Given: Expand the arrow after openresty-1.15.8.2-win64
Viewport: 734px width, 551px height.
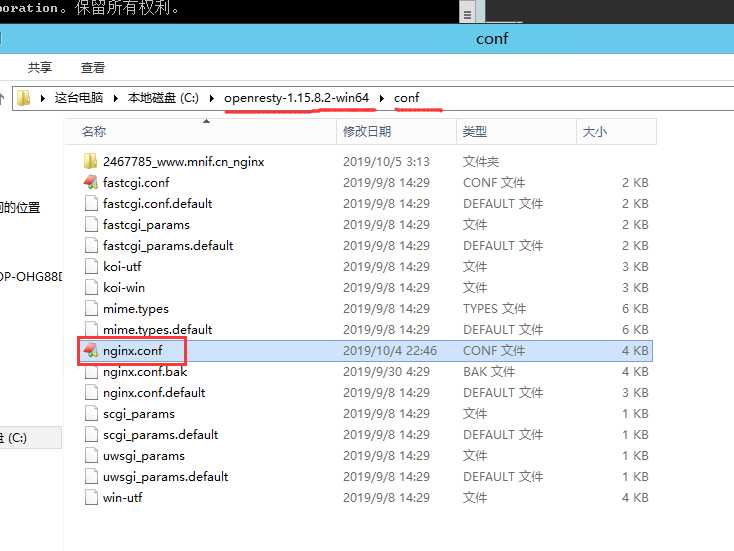Looking at the screenshot, I should (382, 98).
